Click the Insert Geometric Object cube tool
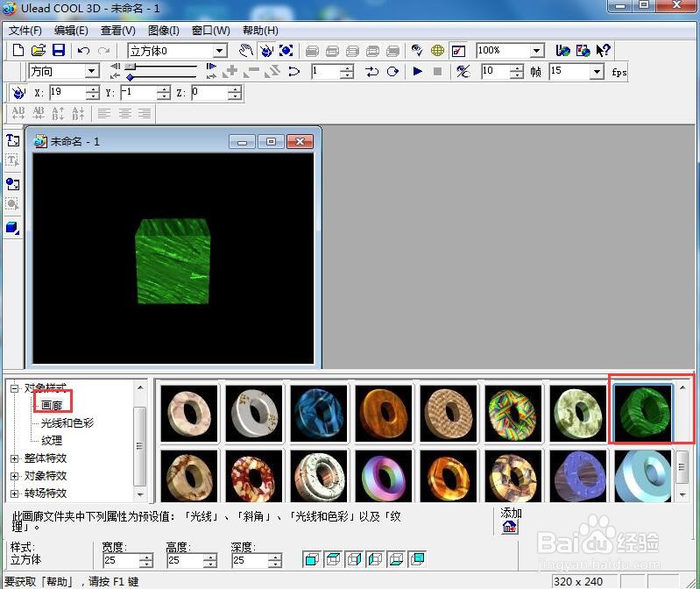Viewport: 700px width, 589px height. (x=12, y=228)
